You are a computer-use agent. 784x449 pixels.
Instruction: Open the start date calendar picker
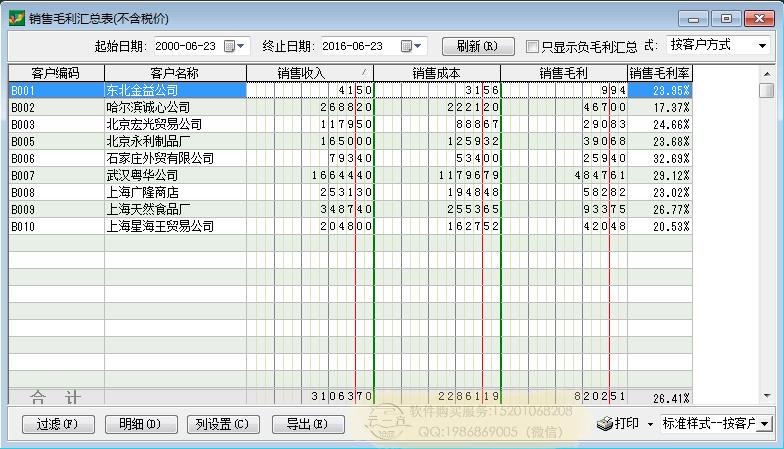(235, 46)
